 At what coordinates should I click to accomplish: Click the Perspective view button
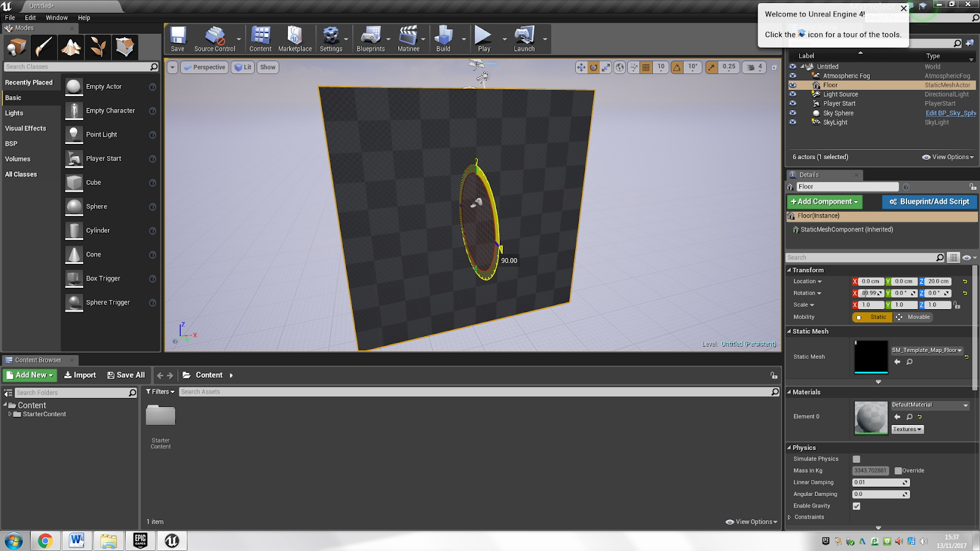coord(205,67)
